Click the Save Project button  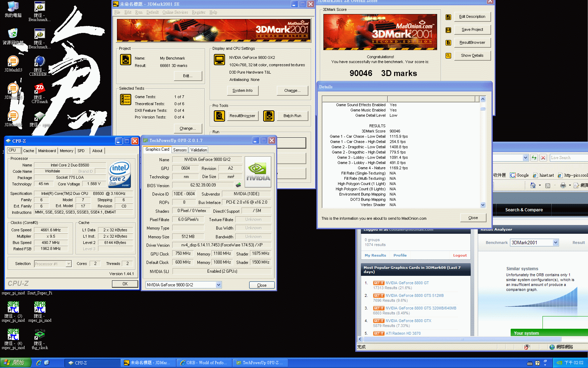472,30
